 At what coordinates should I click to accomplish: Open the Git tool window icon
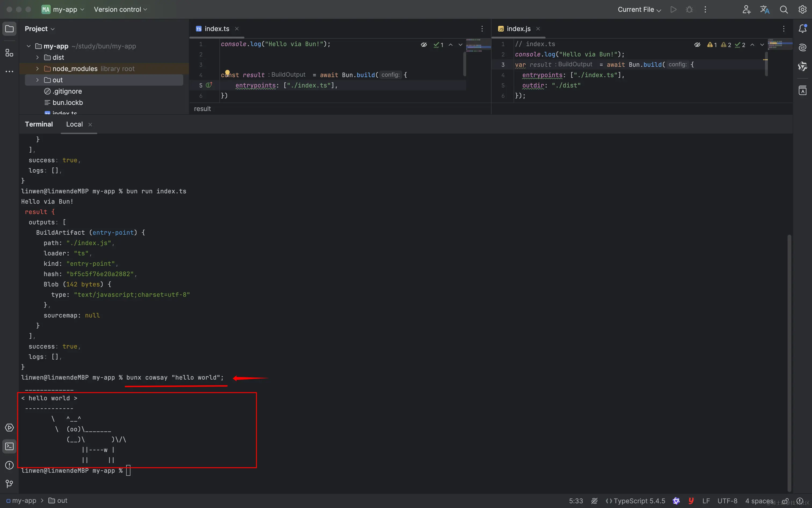tap(9, 484)
